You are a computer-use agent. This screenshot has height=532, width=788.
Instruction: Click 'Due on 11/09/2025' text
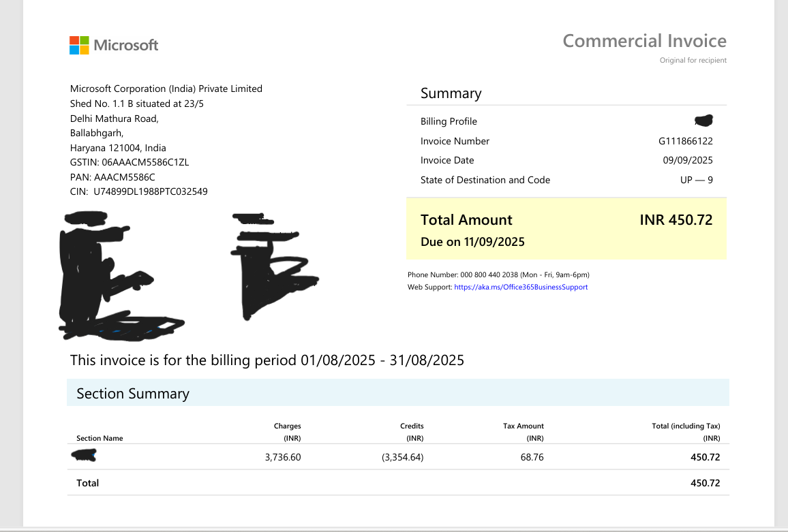(472, 242)
